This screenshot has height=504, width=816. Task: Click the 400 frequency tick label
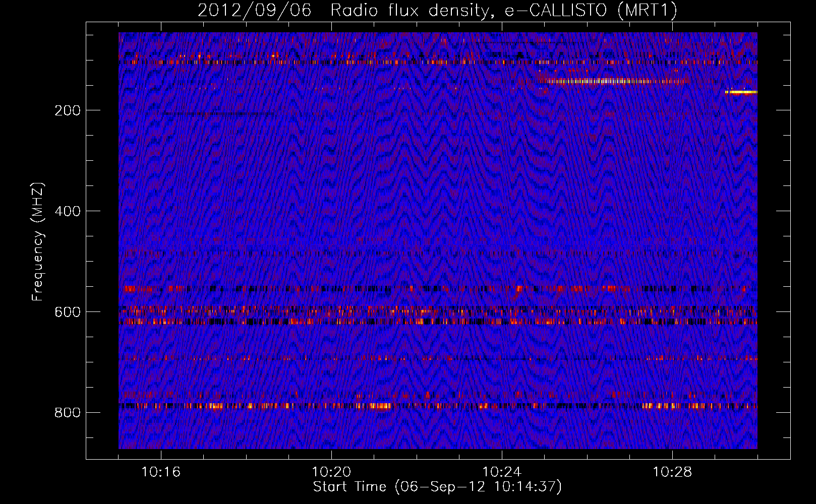point(68,211)
